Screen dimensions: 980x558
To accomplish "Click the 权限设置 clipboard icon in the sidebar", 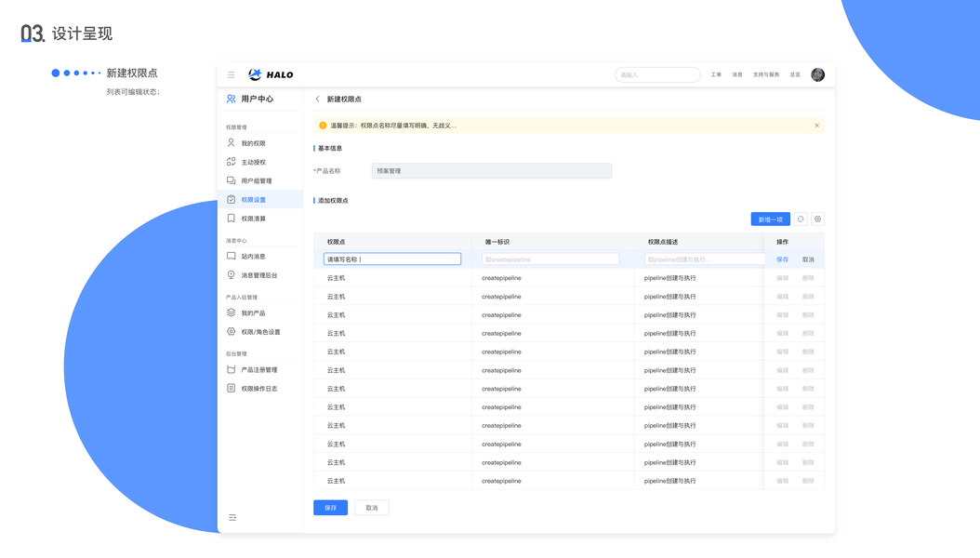I will 232,199.
